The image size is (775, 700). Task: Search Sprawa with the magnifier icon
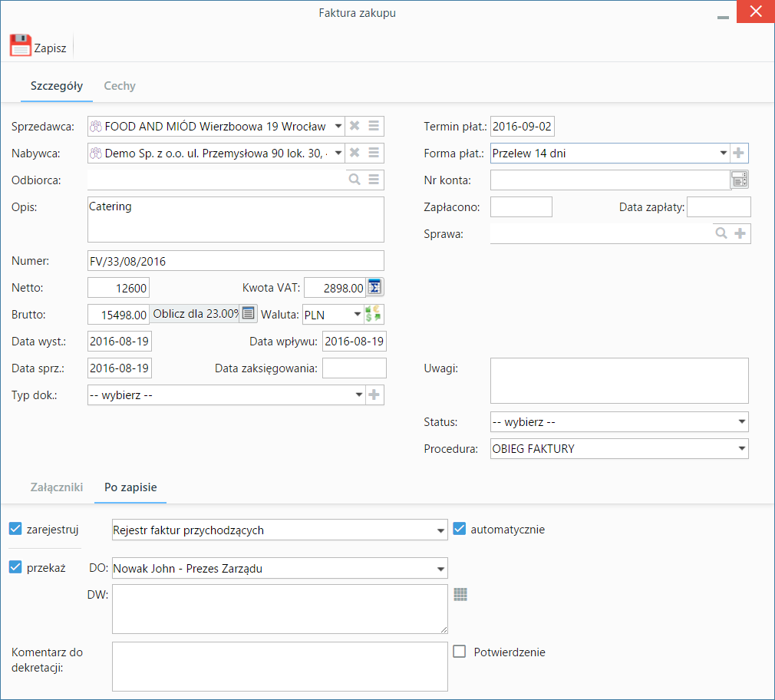coord(721,233)
